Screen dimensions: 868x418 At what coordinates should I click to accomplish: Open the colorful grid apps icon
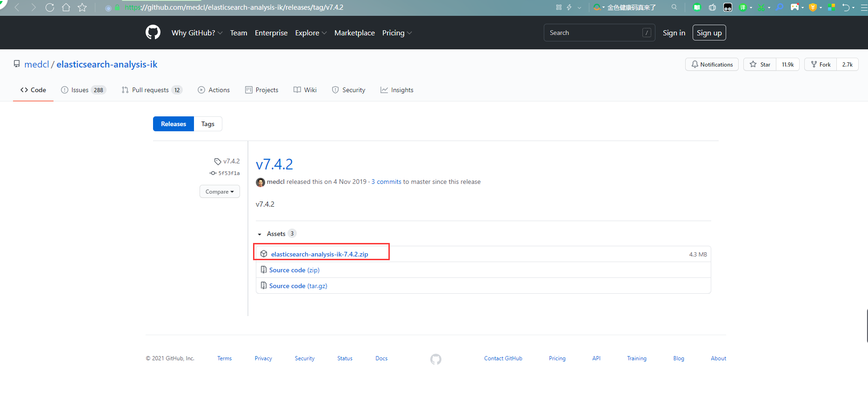(832, 7)
